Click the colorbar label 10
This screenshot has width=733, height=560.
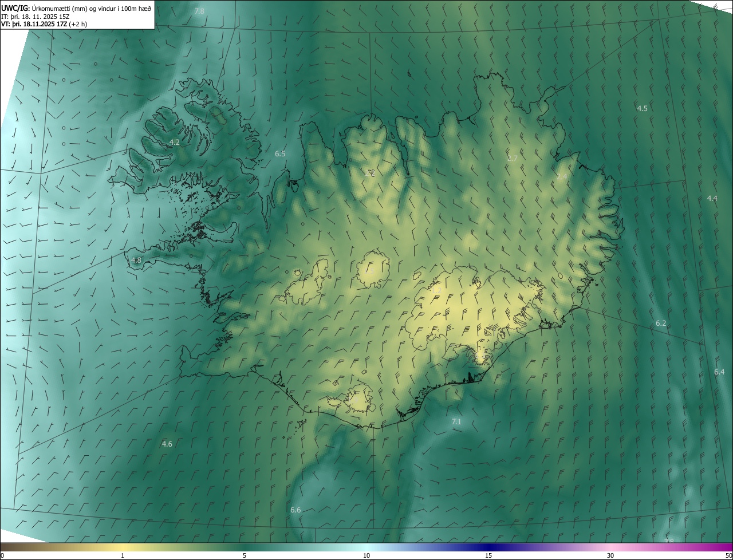click(366, 556)
